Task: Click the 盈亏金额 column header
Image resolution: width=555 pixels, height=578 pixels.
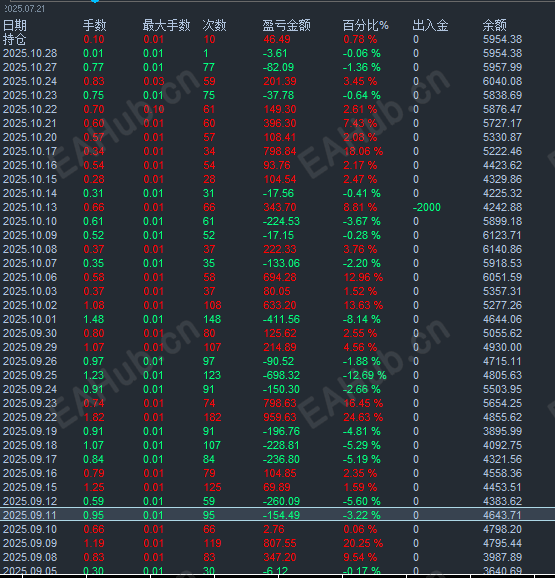Action: point(287,25)
